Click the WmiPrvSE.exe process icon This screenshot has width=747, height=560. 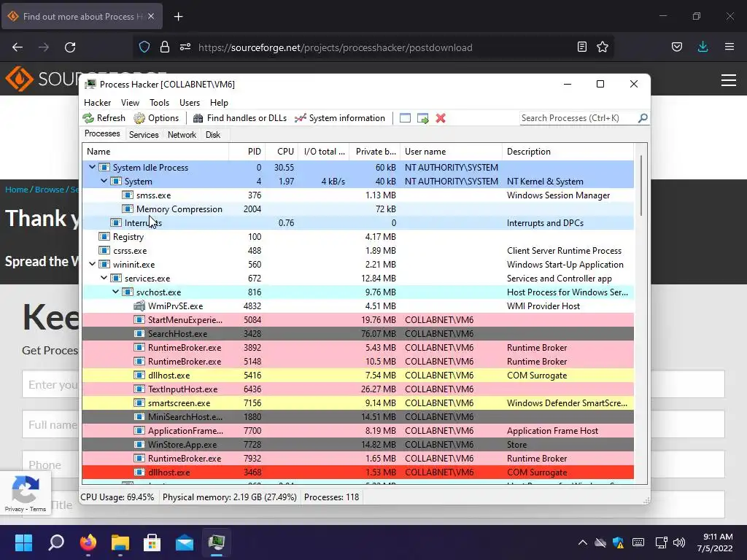[x=139, y=306]
